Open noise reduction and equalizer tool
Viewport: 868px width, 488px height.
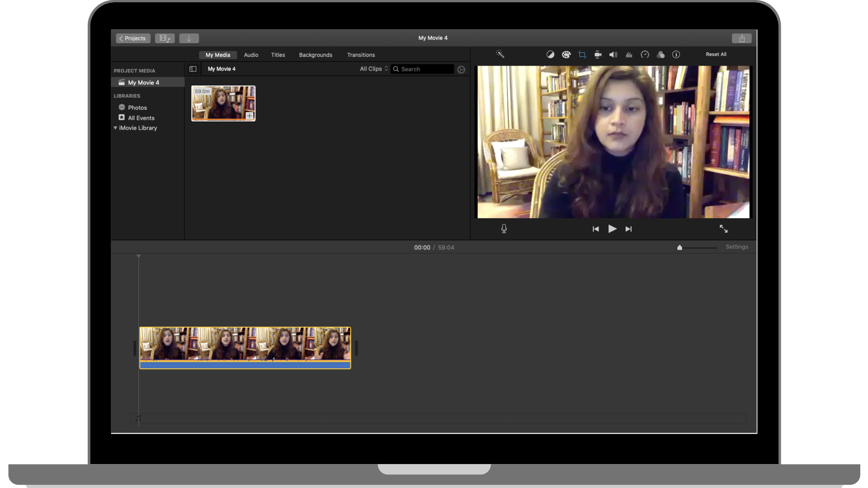[x=629, y=55]
